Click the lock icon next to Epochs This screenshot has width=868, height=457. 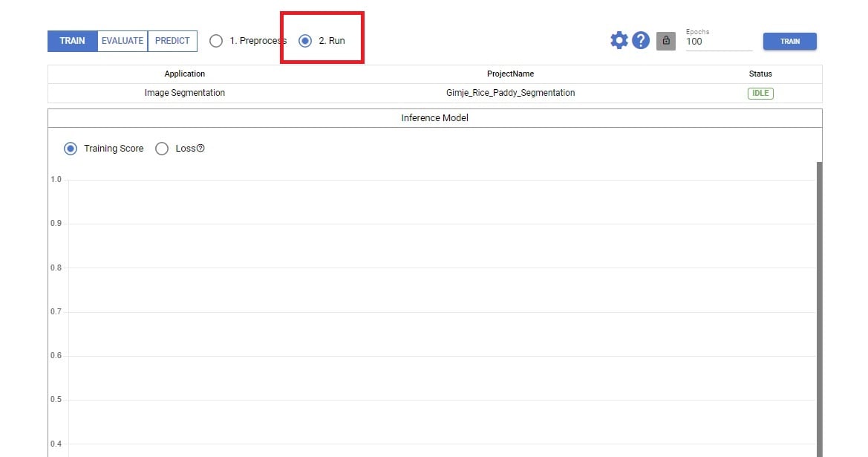pos(665,42)
